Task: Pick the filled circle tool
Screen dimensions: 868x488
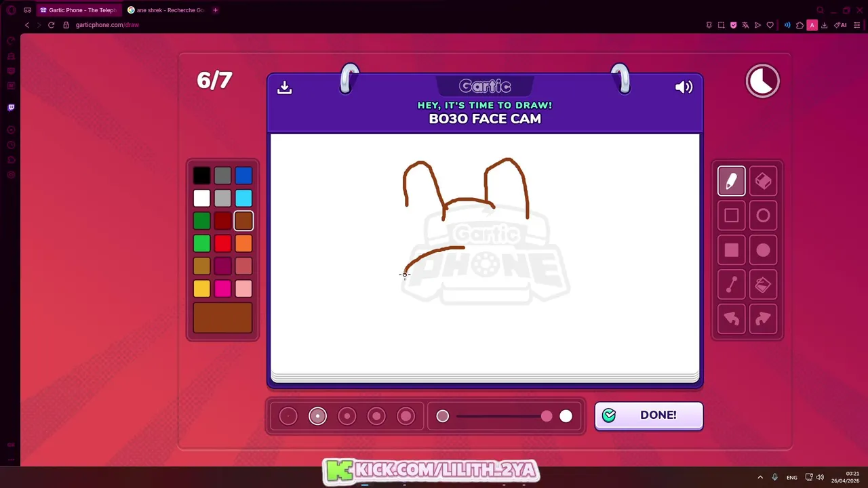Action: click(763, 250)
